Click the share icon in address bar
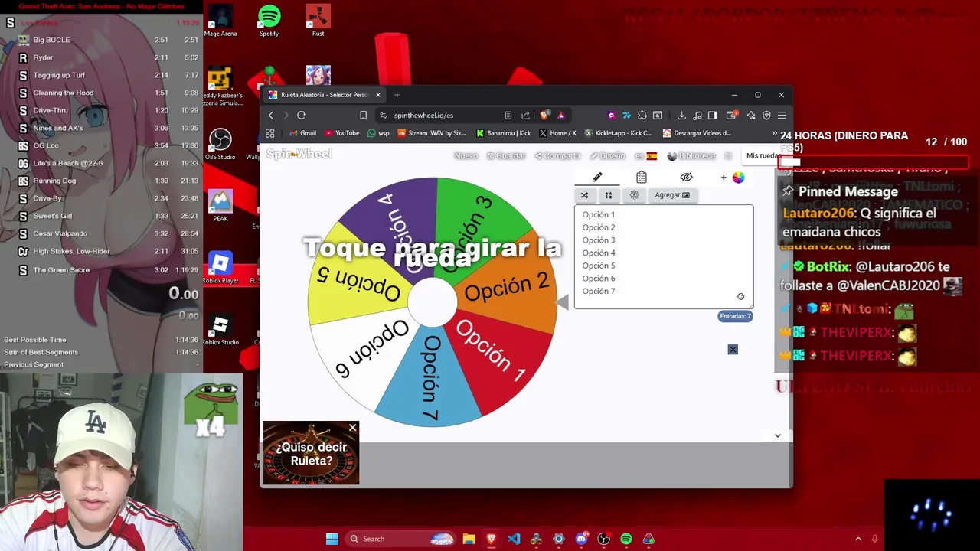980x551 pixels. pos(525,115)
